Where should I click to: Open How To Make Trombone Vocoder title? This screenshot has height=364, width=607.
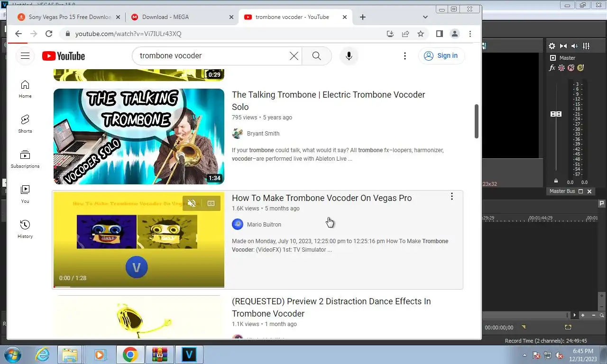tap(322, 198)
